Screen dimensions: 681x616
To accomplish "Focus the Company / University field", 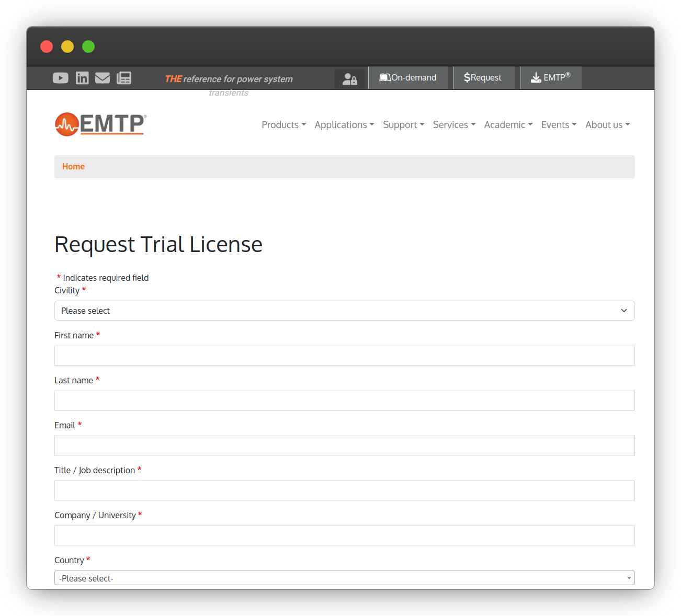I will pyautogui.click(x=345, y=535).
